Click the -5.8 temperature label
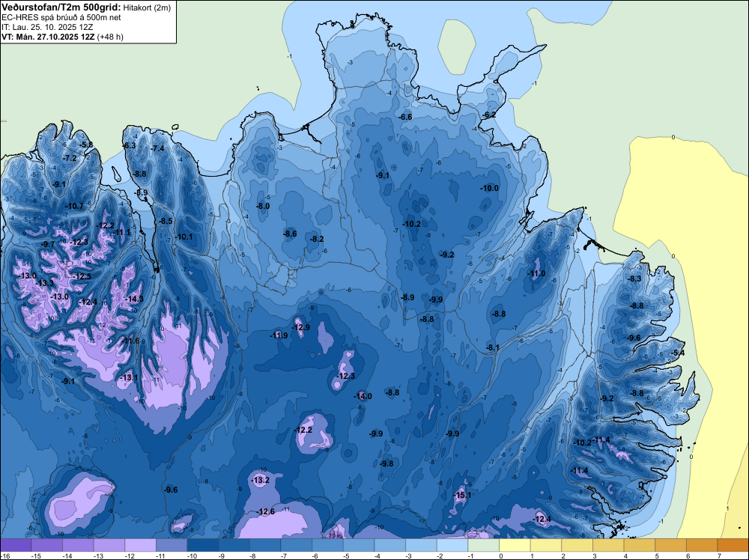 [x=86, y=144]
